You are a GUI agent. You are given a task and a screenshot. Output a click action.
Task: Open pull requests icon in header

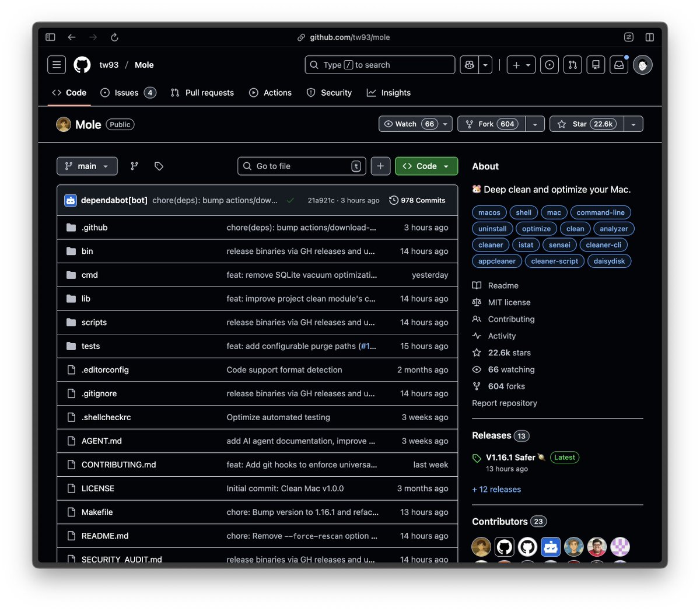pyautogui.click(x=573, y=65)
